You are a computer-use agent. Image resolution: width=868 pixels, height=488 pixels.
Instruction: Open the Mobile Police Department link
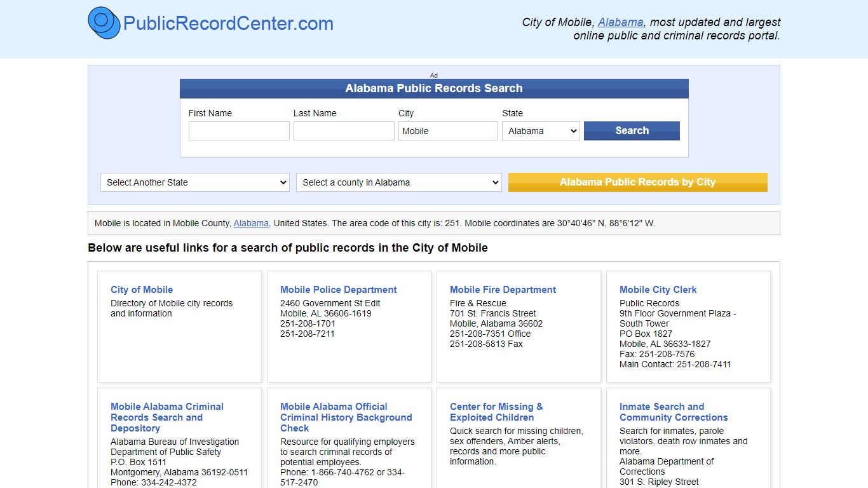coord(339,290)
